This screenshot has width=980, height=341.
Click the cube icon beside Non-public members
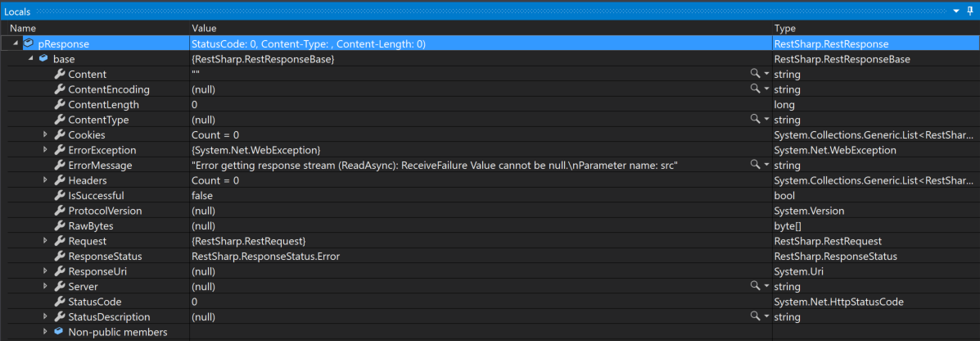pyautogui.click(x=59, y=332)
